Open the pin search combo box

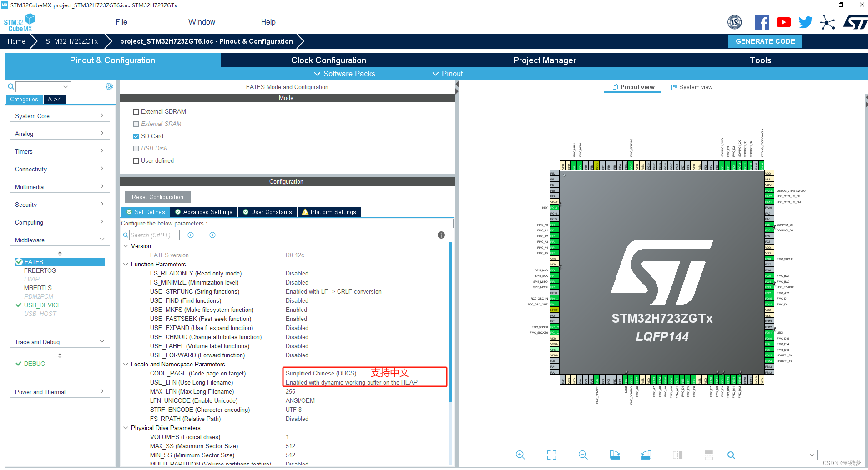pyautogui.click(x=777, y=455)
